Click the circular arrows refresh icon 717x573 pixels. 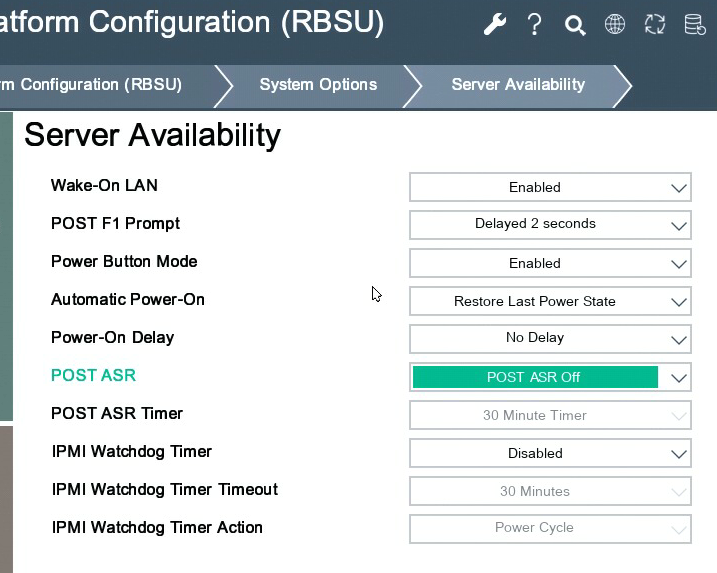(x=655, y=25)
